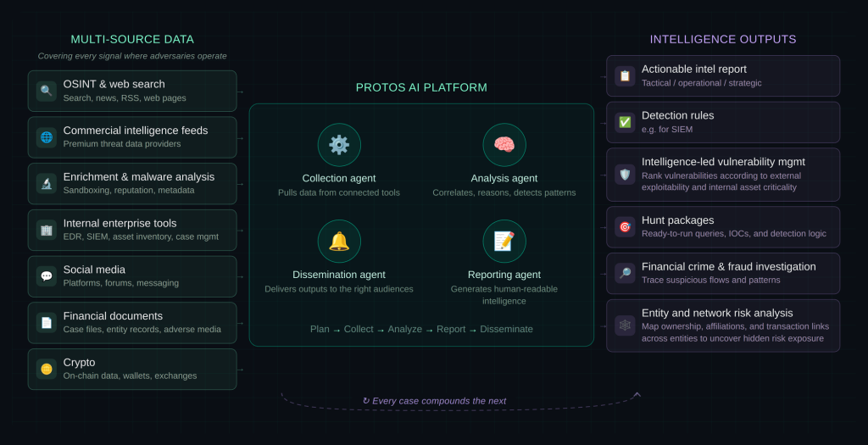This screenshot has height=445, width=868.
Task: Click 'Report' in the workflow line
Action: coord(451,329)
